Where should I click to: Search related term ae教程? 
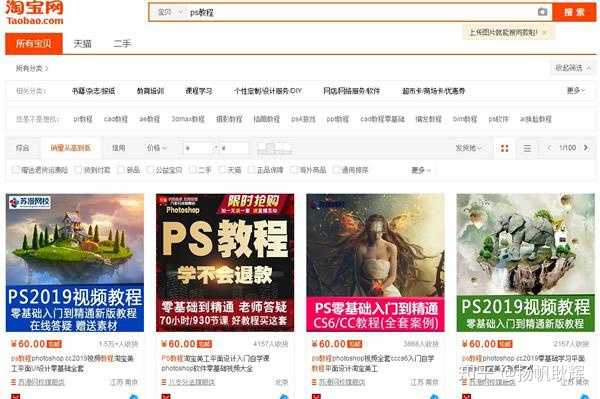pos(149,119)
